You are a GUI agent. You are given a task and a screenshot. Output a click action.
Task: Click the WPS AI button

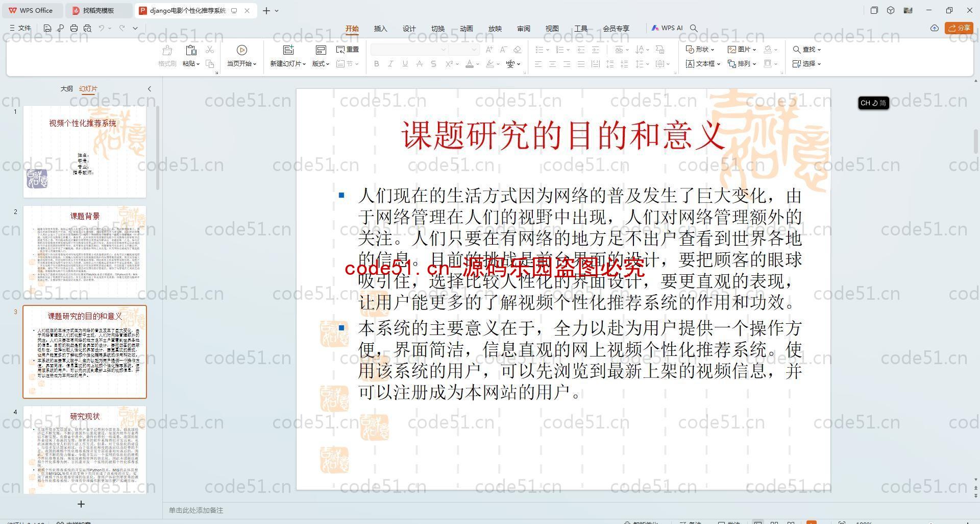pyautogui.click(x=667, y=28)
